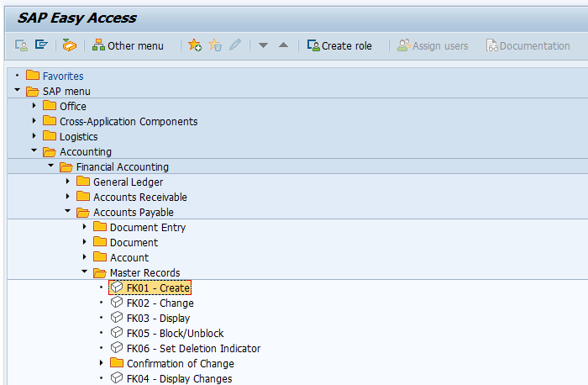This screenshot has width=588, height=385.
Task: Click the Documentation button
Action: pos(528,45)
